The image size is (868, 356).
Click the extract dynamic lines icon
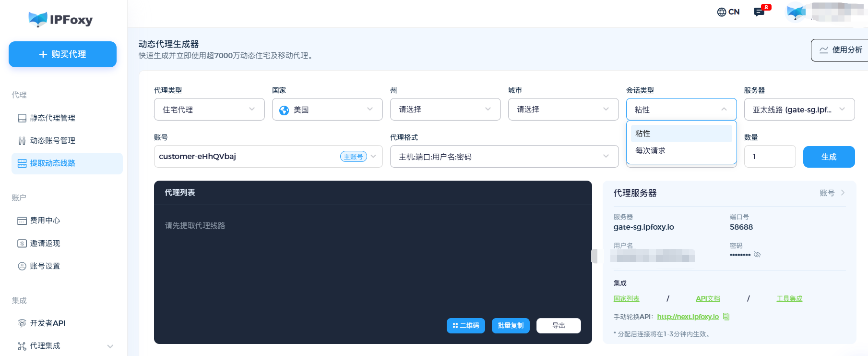coord(22,163)
